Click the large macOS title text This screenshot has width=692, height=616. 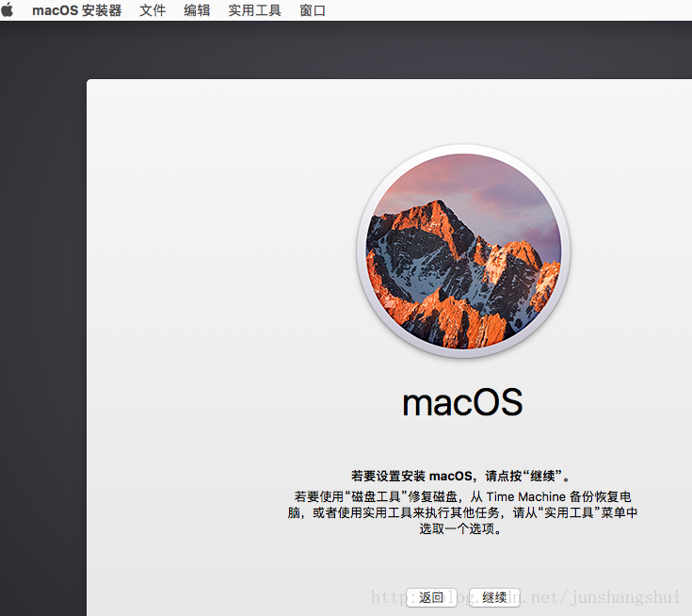pos(462,402)
